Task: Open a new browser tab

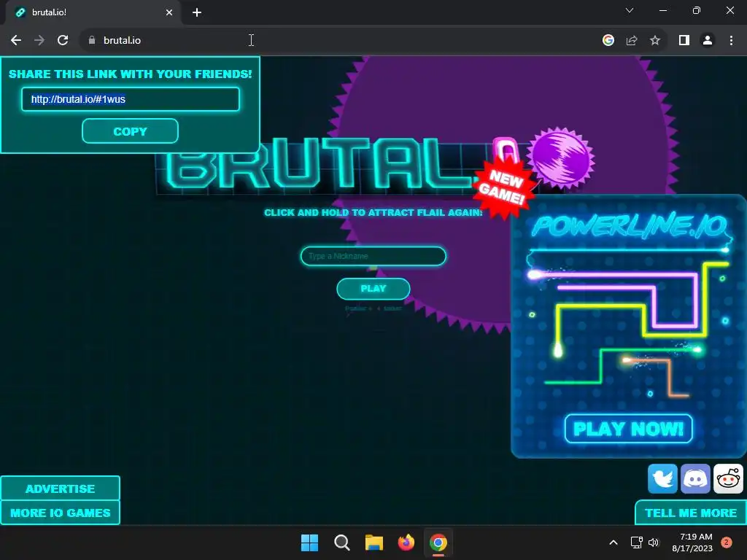Action: click(x=197, y=12)
